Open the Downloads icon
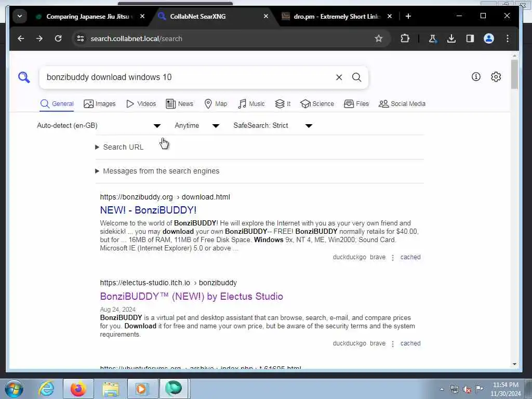532x399 pixels. point(451,38)
